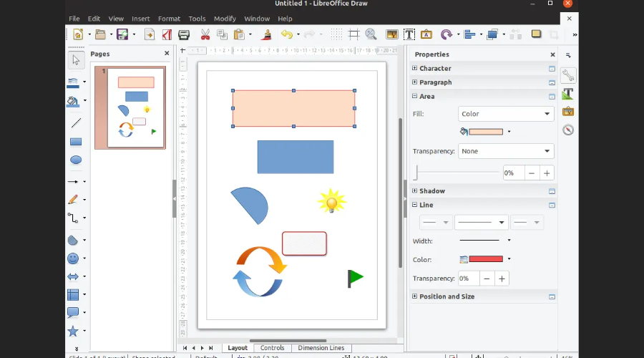This screenshot has width=644, height=358.
Task: Select the Rectangle drawing tool
Action: coord(76,142)
